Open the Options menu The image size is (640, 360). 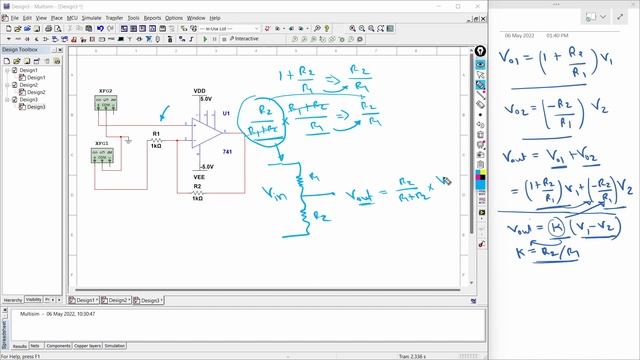click(173, 18)
